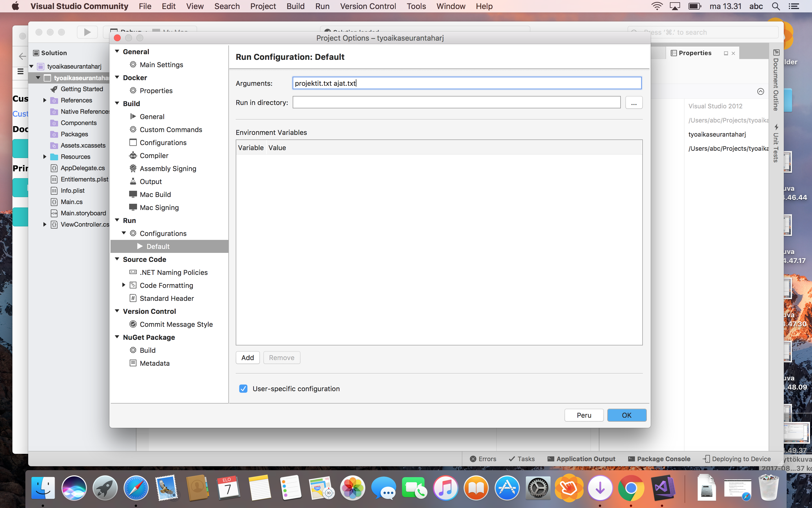Expand the Resources folder in Solution

click(45, 157)
